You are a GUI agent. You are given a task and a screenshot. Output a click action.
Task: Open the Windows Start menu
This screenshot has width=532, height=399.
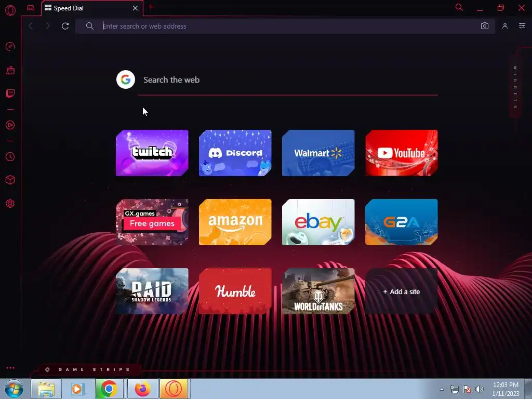(14, 389)
